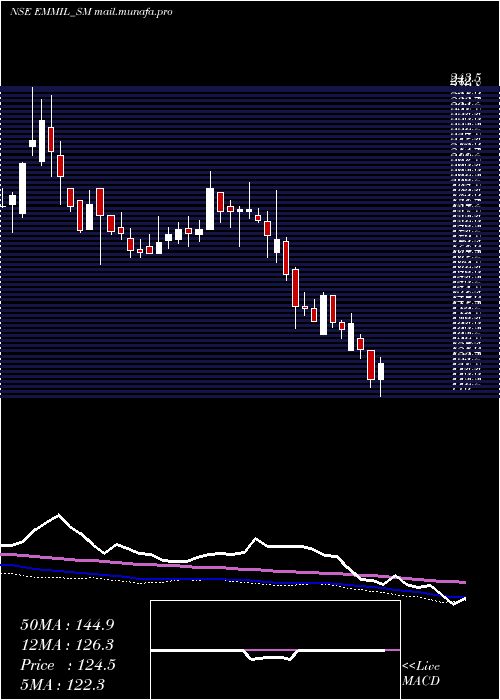Select the 'Price : 124.5' label

click(x=68, y=665)
